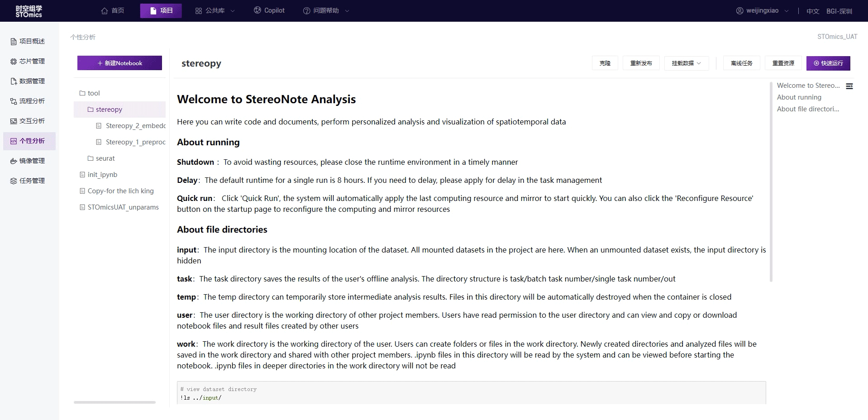Click the STOmics logo icon
The image size is (868, 420).
[29, 11]
